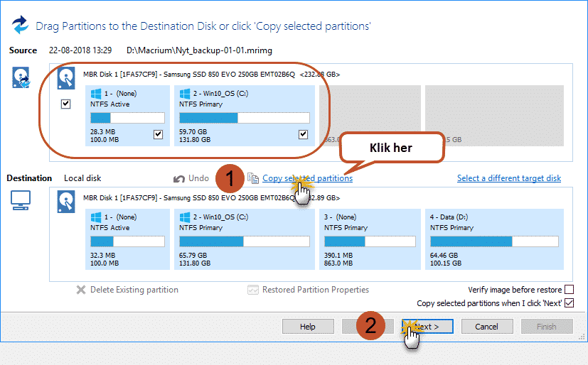Uncheck source partition 1 (None) checkbox
588x365 pixels.
coord(158,135)
